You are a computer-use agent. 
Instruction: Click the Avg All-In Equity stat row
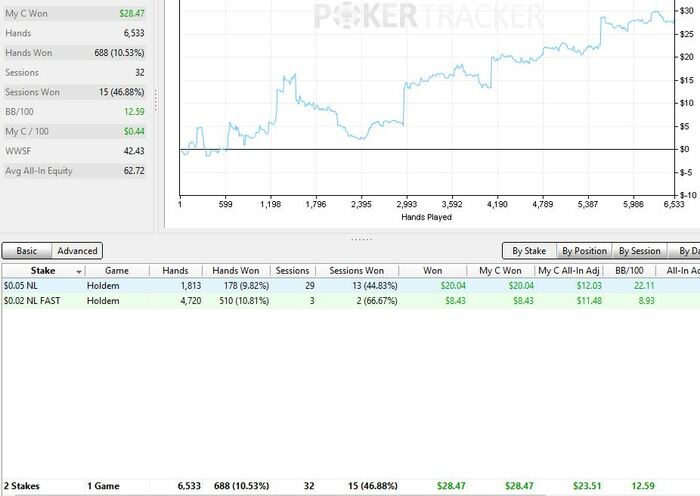tap(75, 171)
